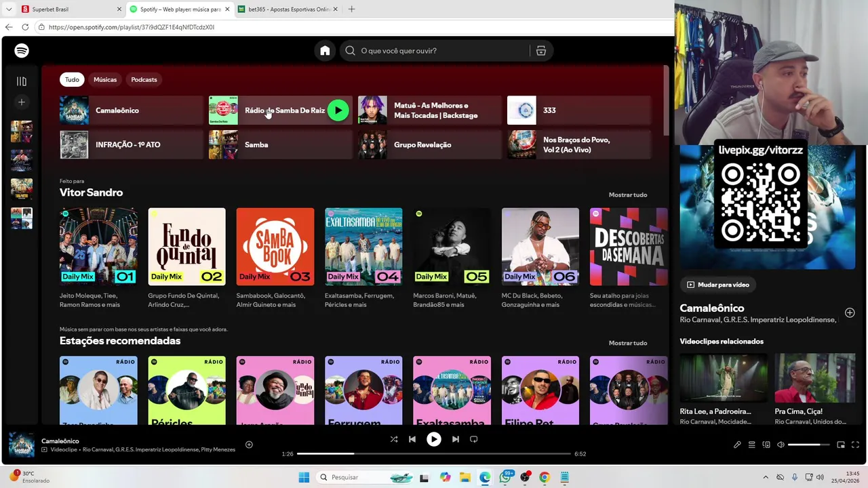Open Chrome from the taskbar
Viewport: 868px width, 488px height.
pos(544,477)
